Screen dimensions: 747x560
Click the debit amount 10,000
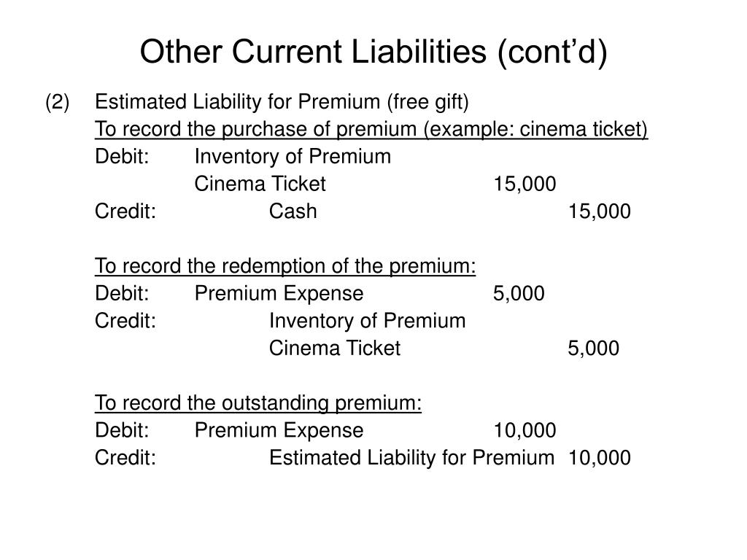tap(525, 431)
